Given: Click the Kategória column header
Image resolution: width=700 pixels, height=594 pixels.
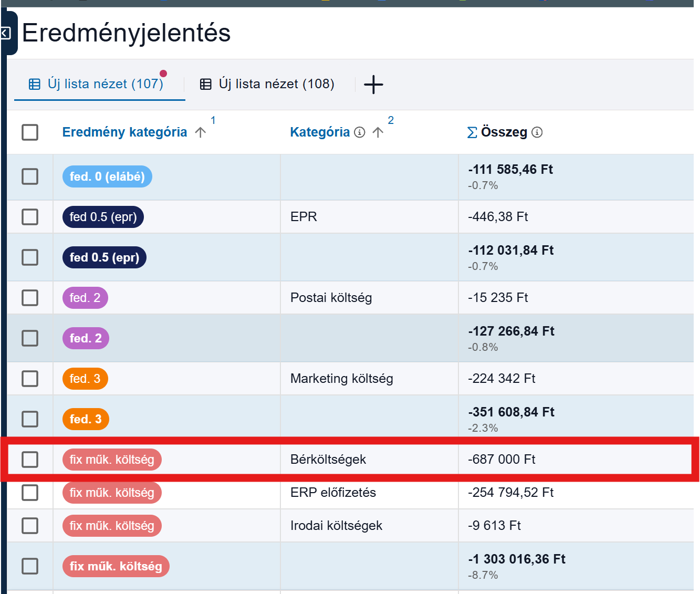Looking at the screenshot, I should (x=320, y=132).
